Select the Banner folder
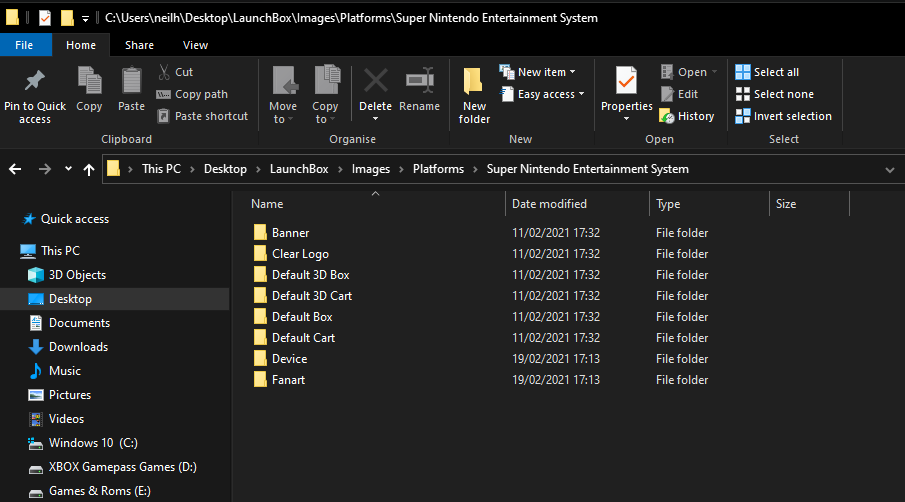This screenshot has width=905, height=502. click(282, 233)
